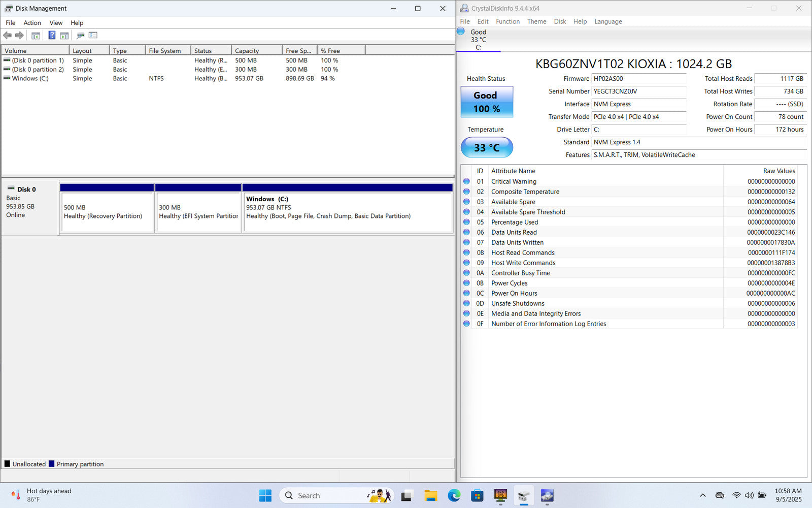This screenshot has height=508, width=812.
Task: Toggle the Show/Hide Action Pane toolbar icon
Action: pos(64,36)
